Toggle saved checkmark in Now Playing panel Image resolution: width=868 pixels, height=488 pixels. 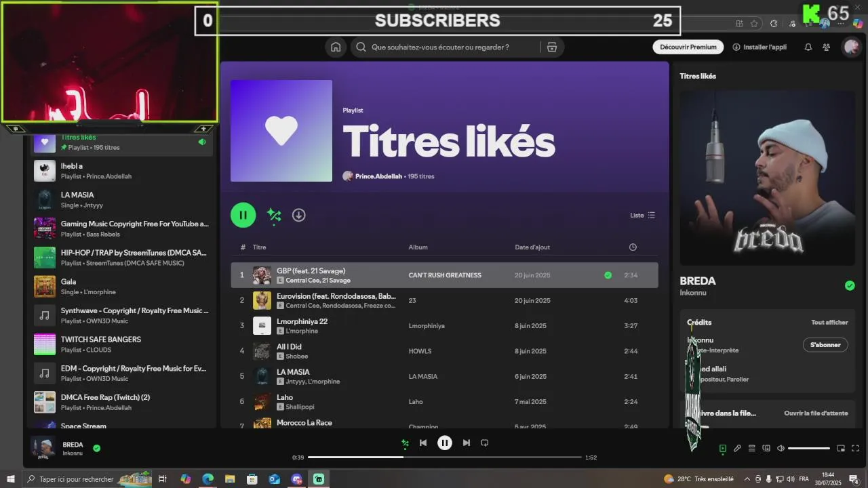[850, 285]
